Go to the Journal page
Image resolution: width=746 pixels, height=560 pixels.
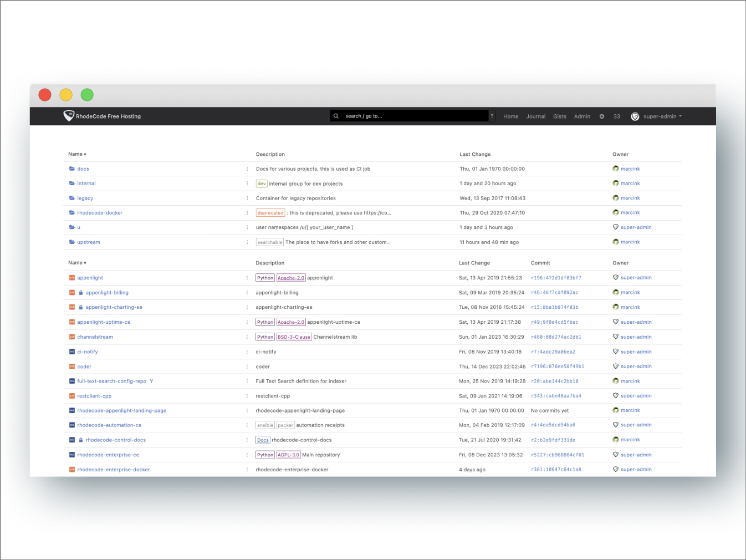[x=535, y=116]
